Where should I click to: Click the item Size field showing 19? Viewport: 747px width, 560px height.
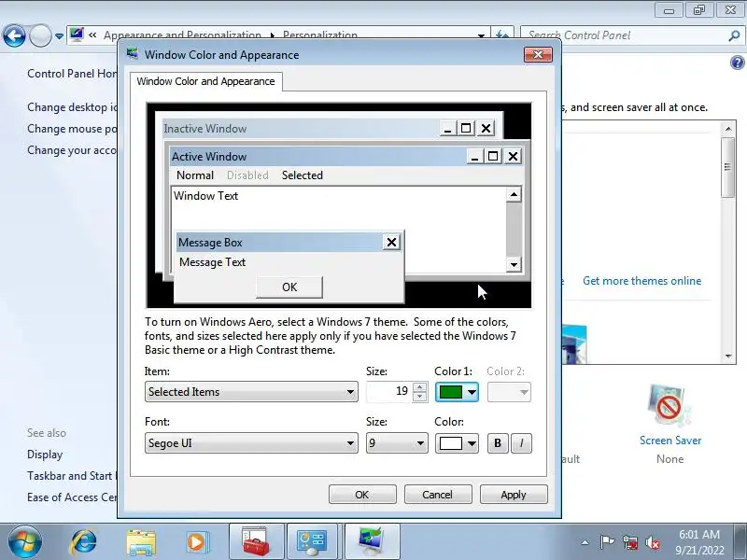[x=388, y=392]
